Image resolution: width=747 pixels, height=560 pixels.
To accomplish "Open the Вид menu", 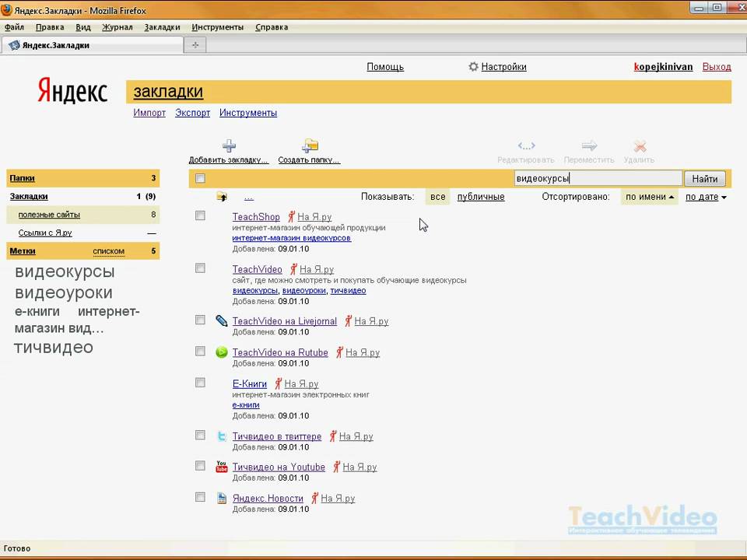I will point(83,27).
